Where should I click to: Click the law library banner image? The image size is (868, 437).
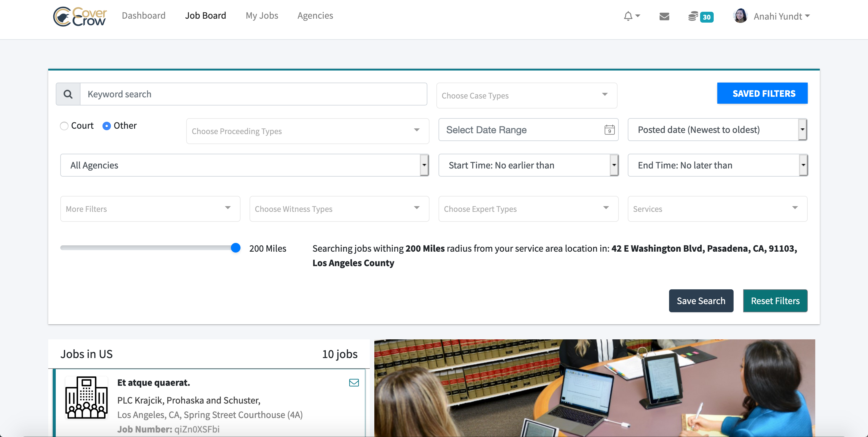point(594,388)
